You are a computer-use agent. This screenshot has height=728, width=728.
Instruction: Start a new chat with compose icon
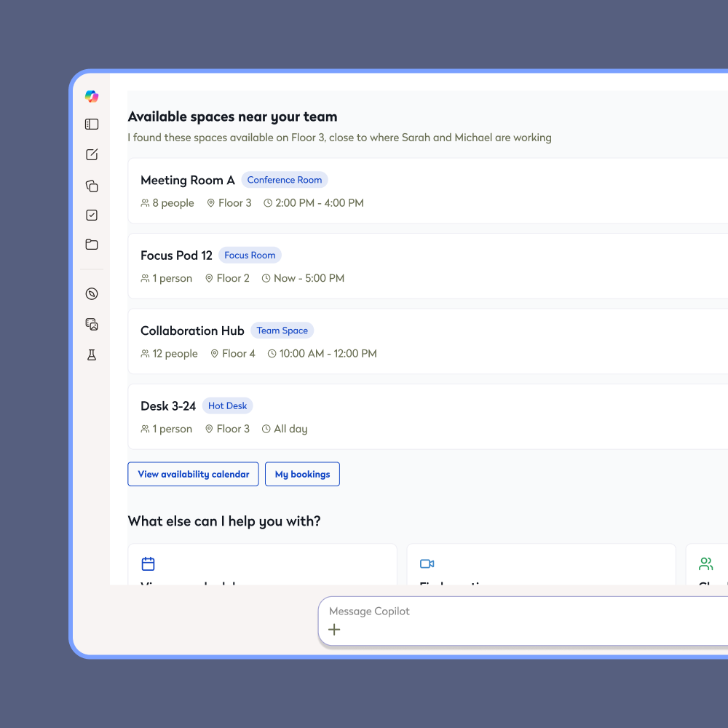click(92, 154)
